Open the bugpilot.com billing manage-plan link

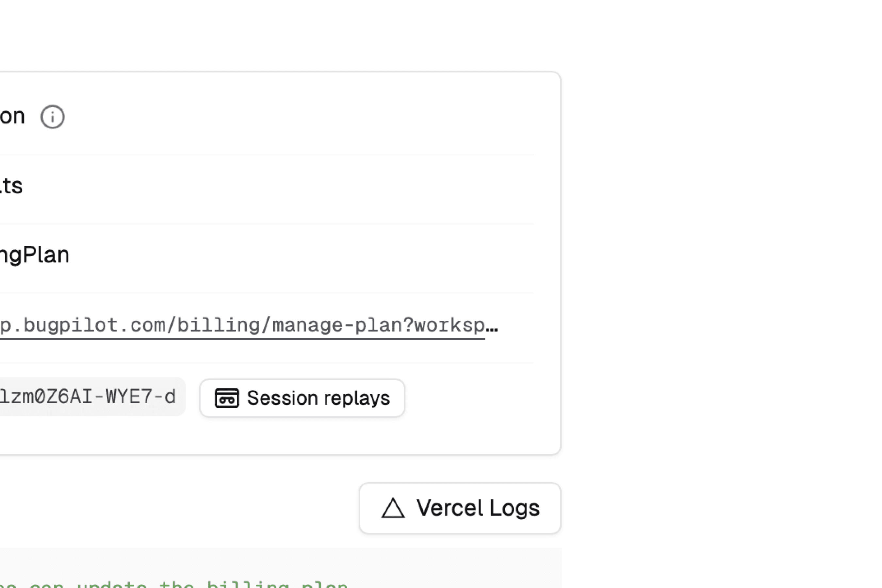point(242,325)
